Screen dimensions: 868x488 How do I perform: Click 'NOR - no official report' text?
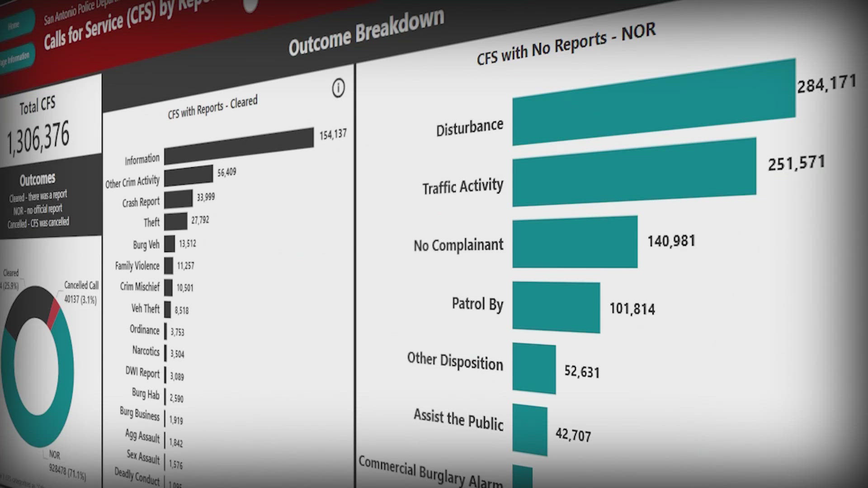38,210
